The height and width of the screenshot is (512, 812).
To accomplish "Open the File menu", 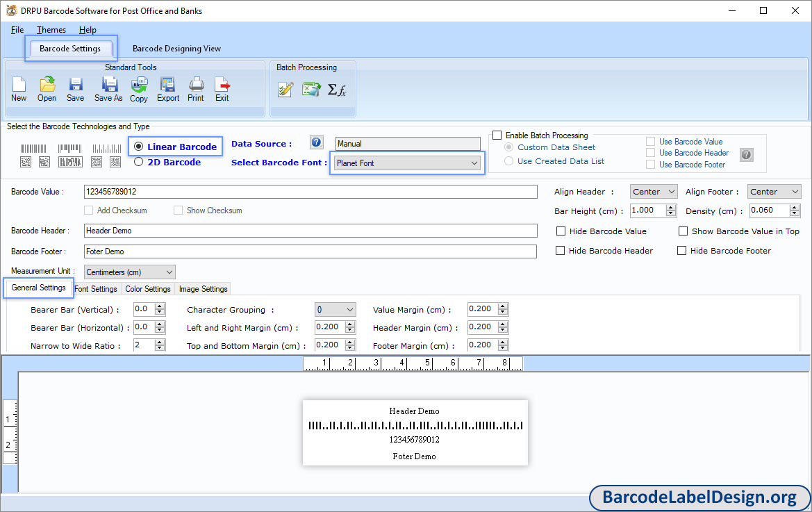I will coord(17,29).
